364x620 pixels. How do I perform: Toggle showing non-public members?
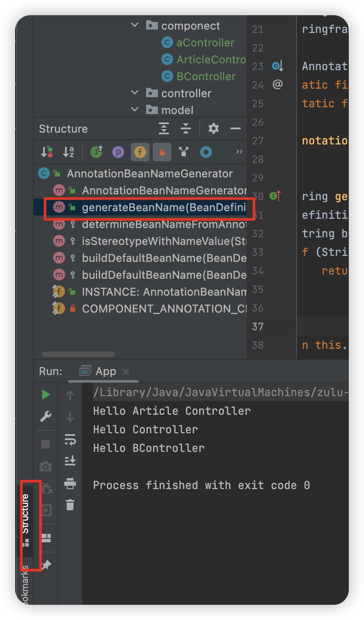tap(162, 152)
